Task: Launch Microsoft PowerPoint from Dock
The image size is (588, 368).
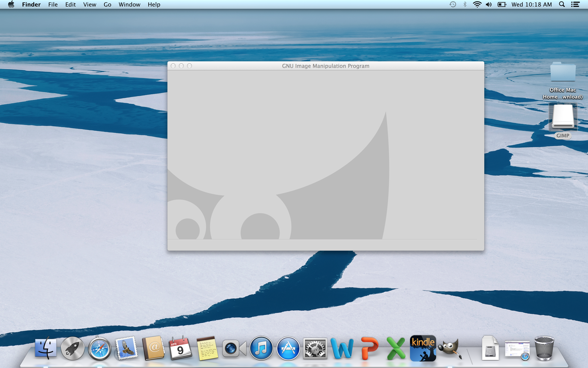Action: click(369, 348)
